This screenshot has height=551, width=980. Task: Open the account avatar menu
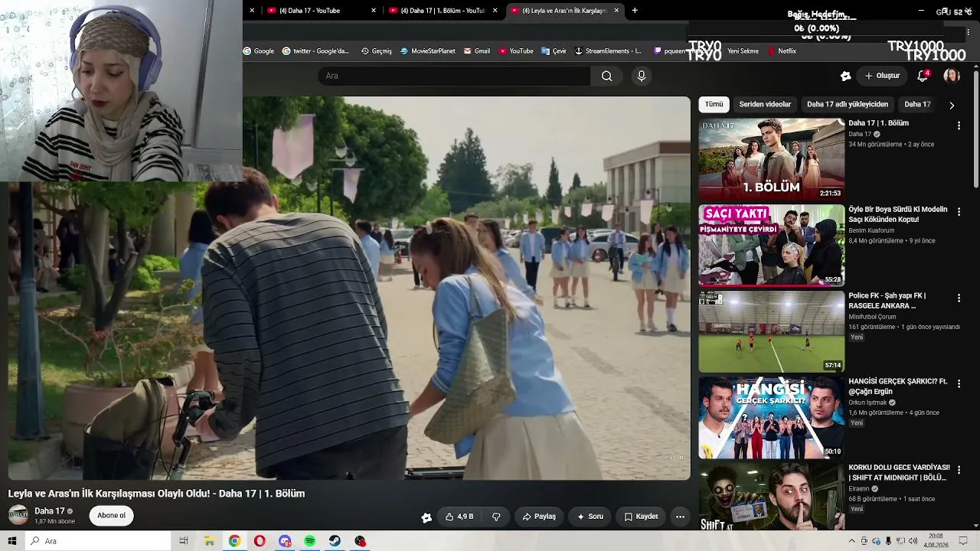952,76
